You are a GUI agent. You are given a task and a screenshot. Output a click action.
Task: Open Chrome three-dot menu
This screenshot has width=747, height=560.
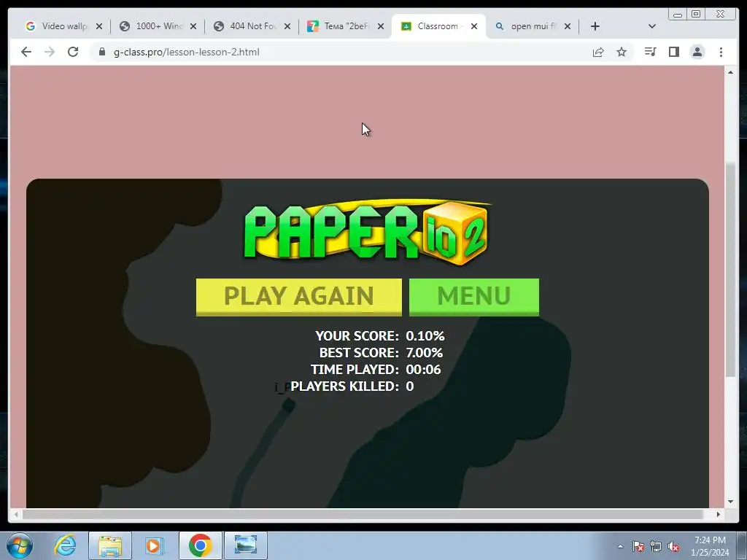point(721,52)
